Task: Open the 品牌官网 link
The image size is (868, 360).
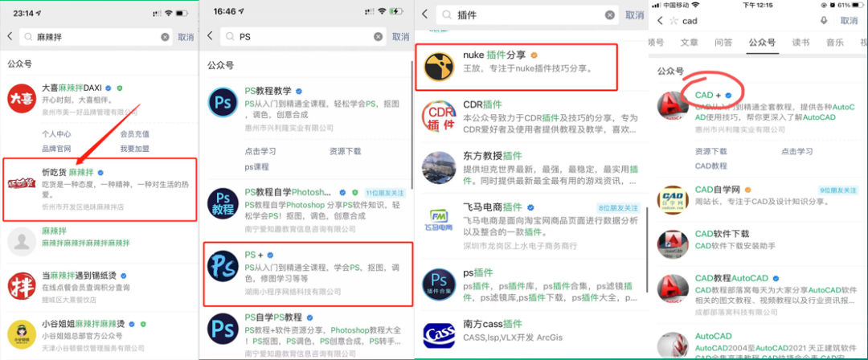Action: [56, 149]
